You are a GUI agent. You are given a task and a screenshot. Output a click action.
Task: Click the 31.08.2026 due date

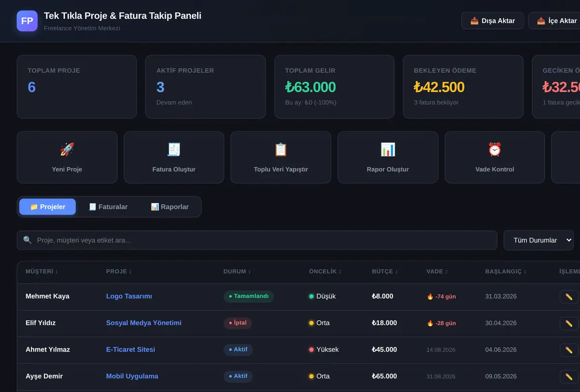(441, 376)
